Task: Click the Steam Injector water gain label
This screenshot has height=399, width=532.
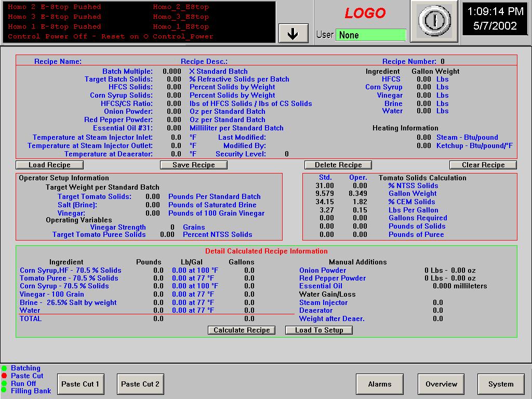Action: coord(323,302)
